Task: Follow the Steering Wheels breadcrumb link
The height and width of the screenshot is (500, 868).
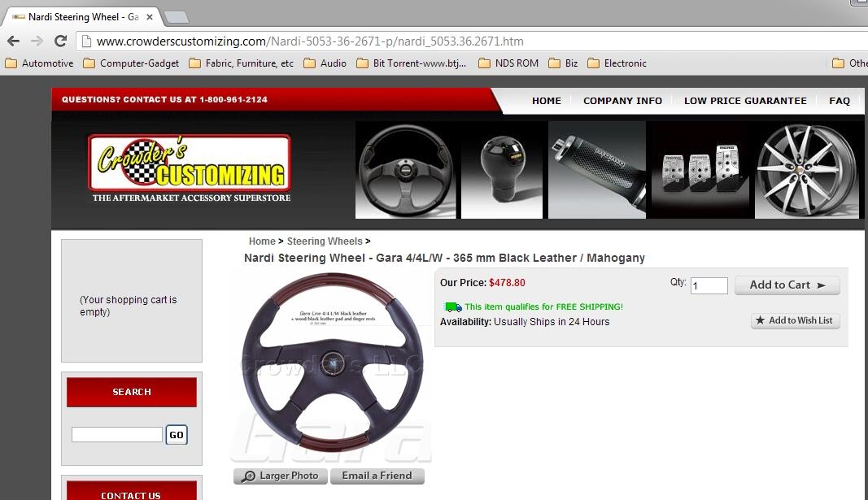Action: tap(325, 241)
